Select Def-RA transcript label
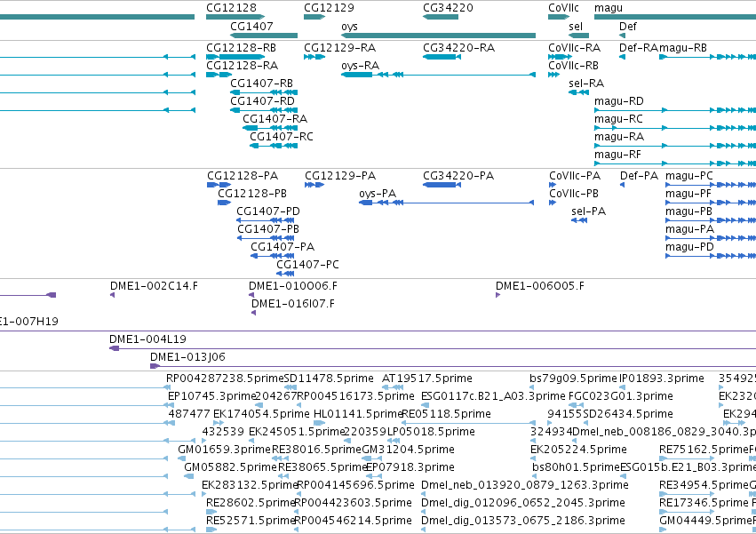756x534 pixels. click(x=639, y=48)
